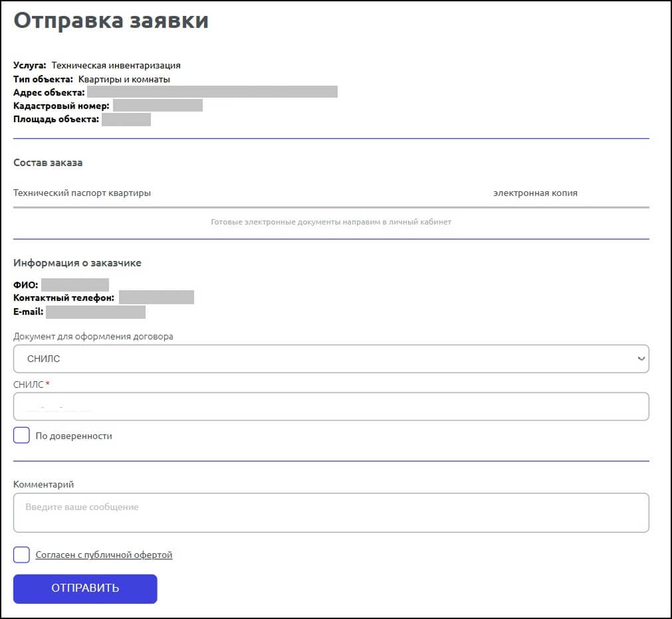Open the "Документ для оформления договора" dropdown
The width and height of the screenshot is (672, 619).
(x=330, y=358)
